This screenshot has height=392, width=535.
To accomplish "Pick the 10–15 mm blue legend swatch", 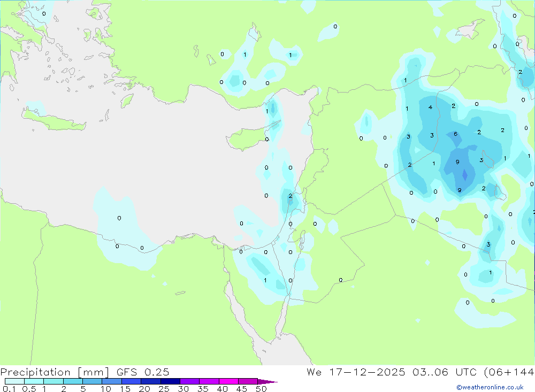I will [112, 381].
